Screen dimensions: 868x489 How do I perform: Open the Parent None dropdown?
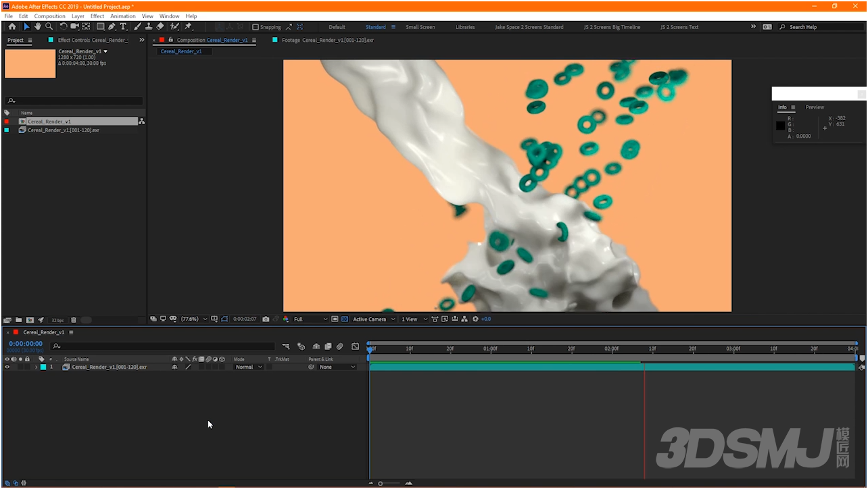point(337,367)
